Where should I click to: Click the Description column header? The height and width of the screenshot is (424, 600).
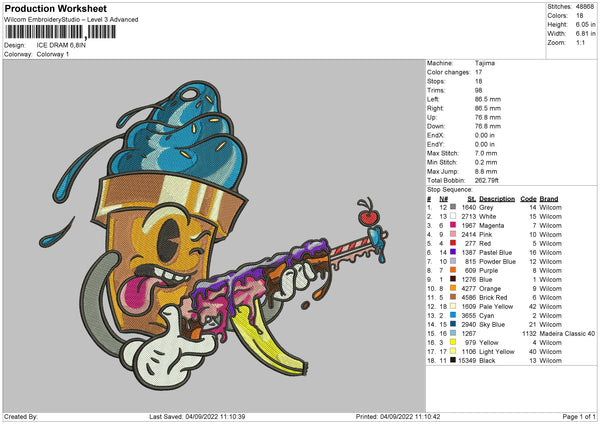(x=497, y=199)
